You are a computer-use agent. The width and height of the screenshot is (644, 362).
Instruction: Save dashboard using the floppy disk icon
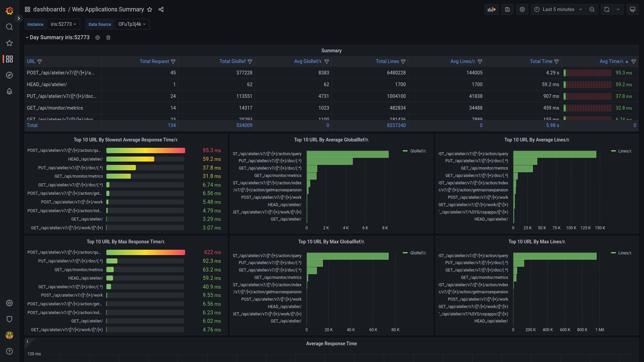tap(507, 9)
